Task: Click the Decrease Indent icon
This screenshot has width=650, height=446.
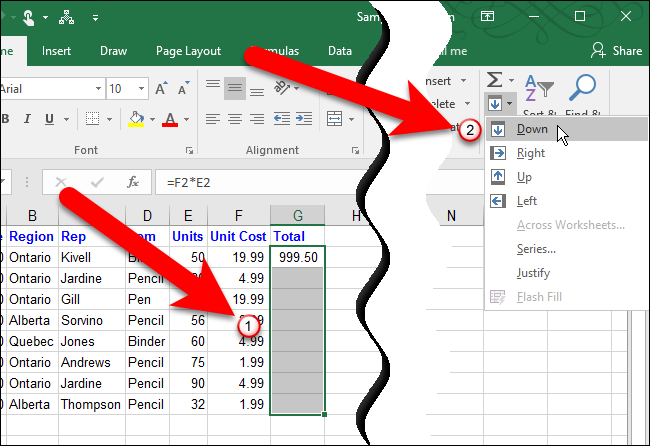Action: [x=281, y=119]
